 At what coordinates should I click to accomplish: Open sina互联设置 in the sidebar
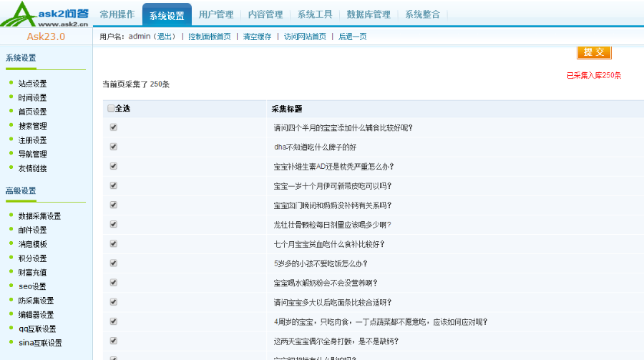[40, 343]
